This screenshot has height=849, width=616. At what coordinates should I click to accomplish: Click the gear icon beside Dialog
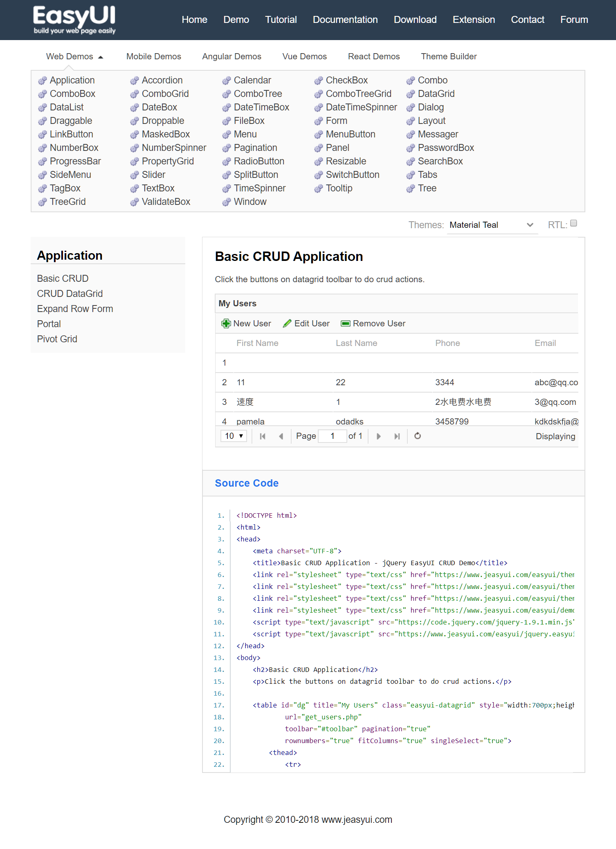pyautogui.click(x=411, y=108)
